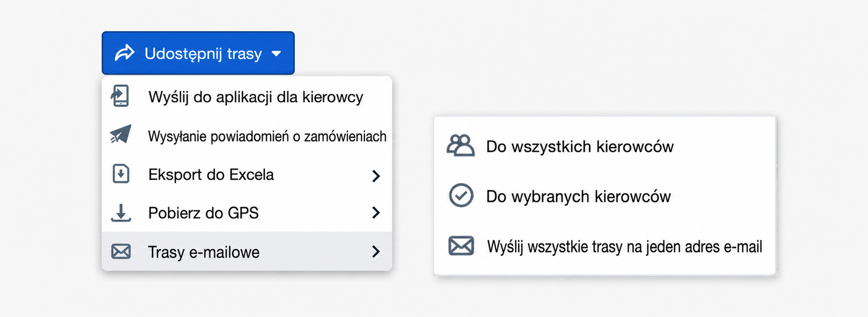Click the Udostępnij trasy button label
This screenshot has height=317, width=868.
(203, 54)
